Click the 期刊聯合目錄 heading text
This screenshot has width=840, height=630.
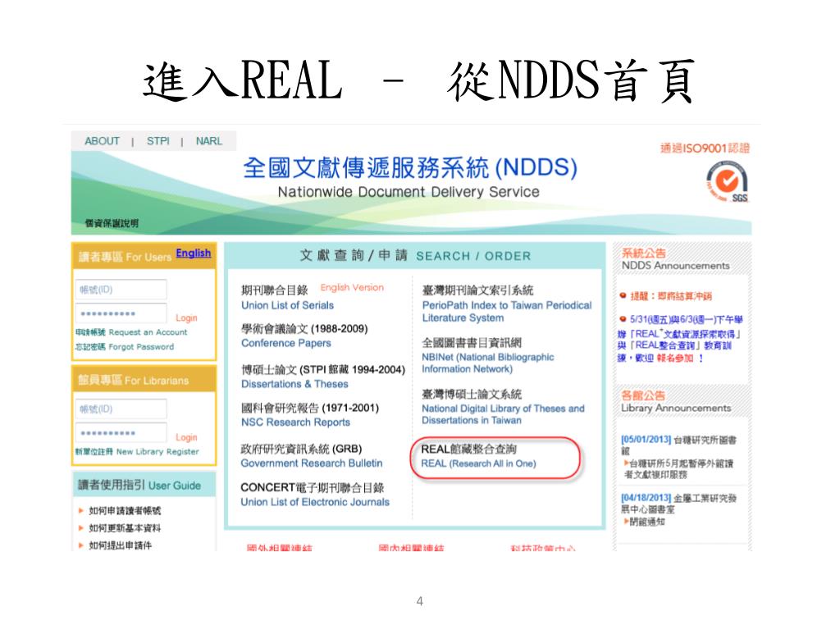click(x=274, y=290)
